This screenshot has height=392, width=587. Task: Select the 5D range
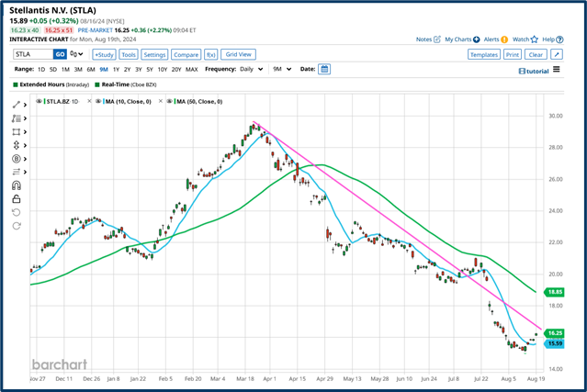point(53,69)
